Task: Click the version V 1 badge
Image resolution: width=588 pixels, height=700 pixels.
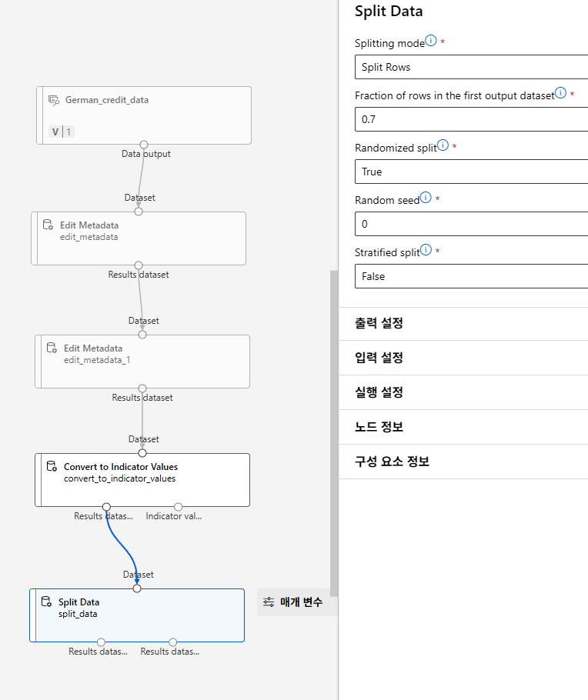Action: 62,132
